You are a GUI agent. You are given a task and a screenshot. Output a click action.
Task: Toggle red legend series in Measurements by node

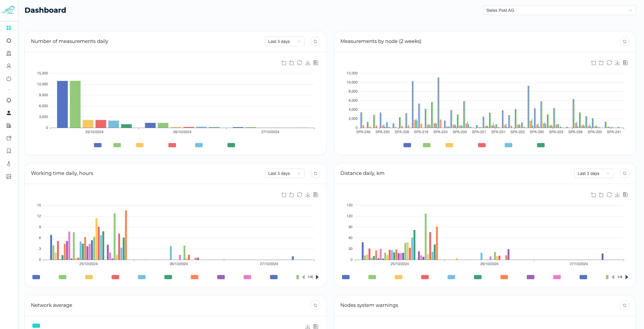482,145
